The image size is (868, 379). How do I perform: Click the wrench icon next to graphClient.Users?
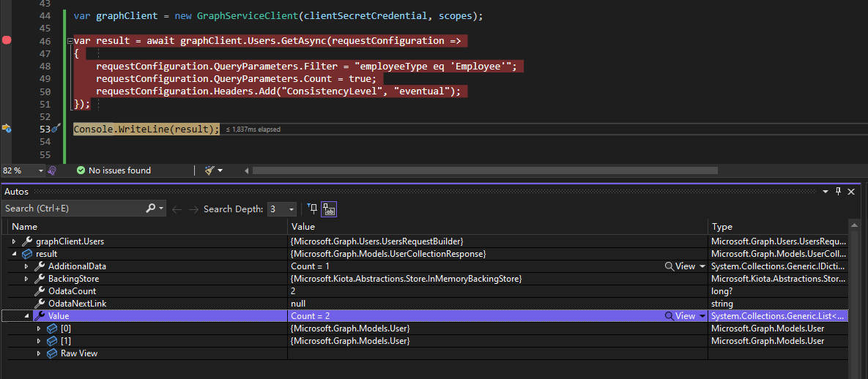tap(27, 241)
